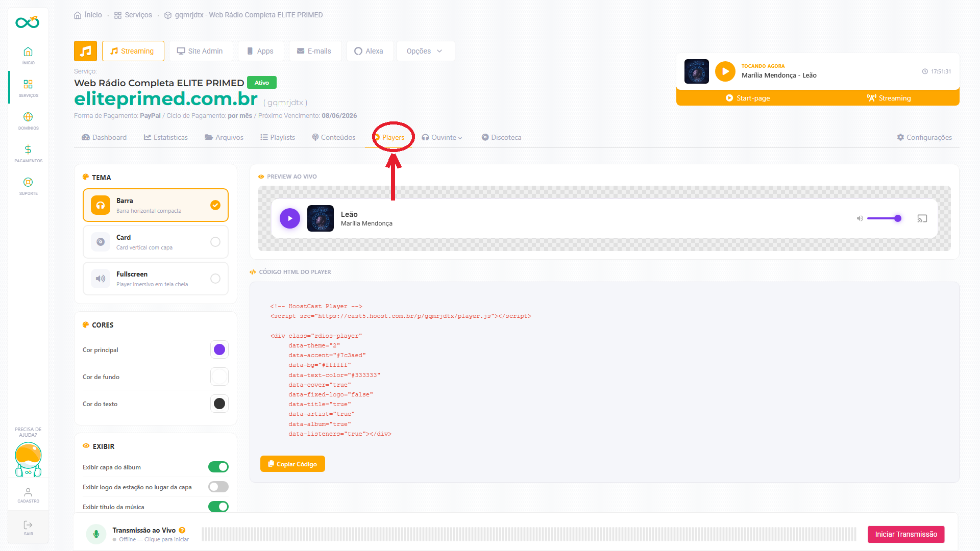
Task: Play the live preview player
Action: tap(289, 218)
